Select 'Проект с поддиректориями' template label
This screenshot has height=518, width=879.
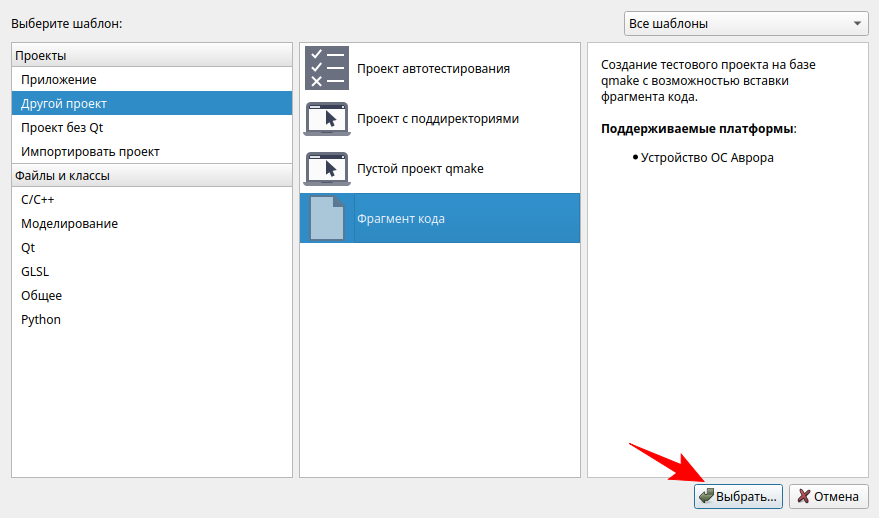[x=437, y=119]
